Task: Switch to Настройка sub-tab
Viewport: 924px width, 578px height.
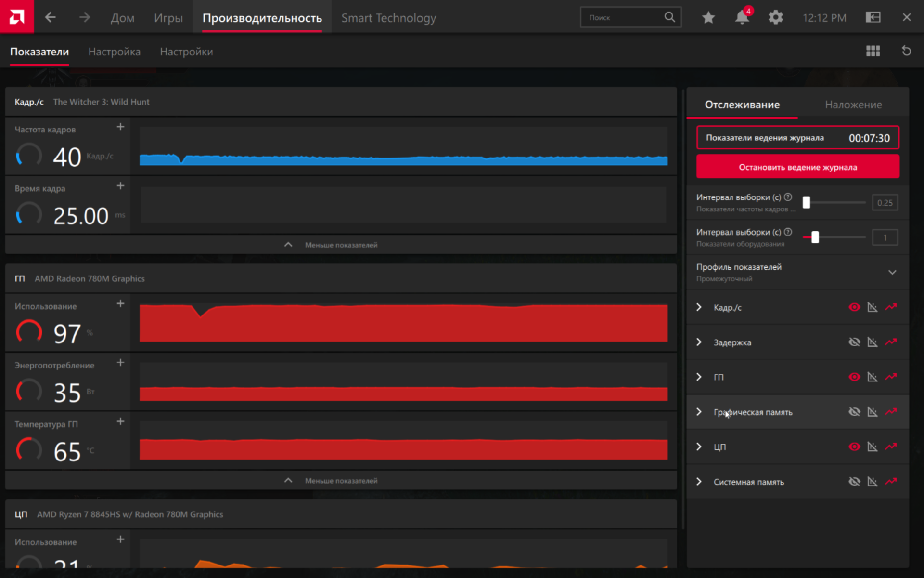Action: [115, 52]
